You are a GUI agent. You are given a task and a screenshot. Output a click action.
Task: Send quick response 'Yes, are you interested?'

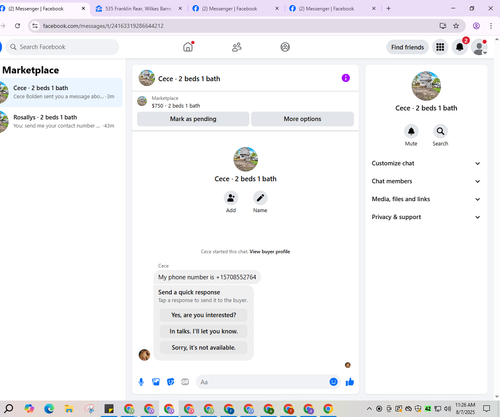click(204, 315)
